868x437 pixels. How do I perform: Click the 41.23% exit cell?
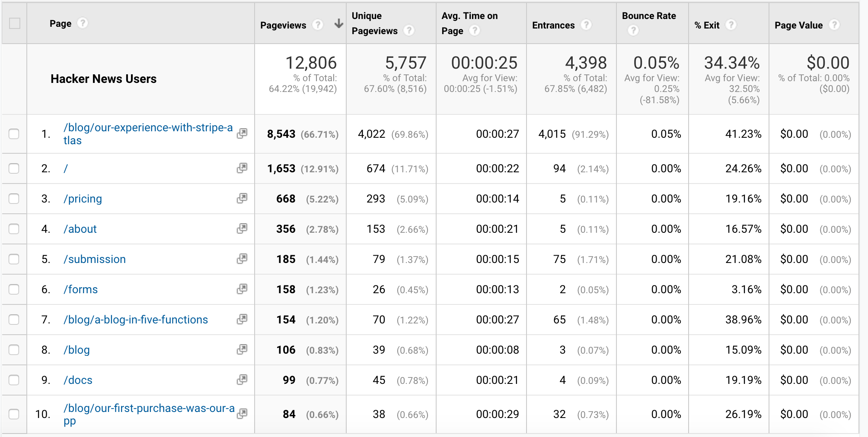743,134
